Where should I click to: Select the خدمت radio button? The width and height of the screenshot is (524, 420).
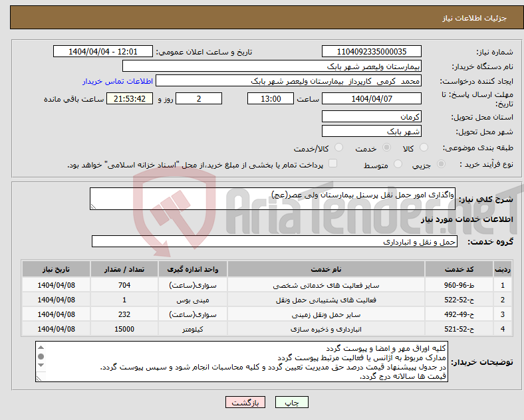click(x=386, y=148)
